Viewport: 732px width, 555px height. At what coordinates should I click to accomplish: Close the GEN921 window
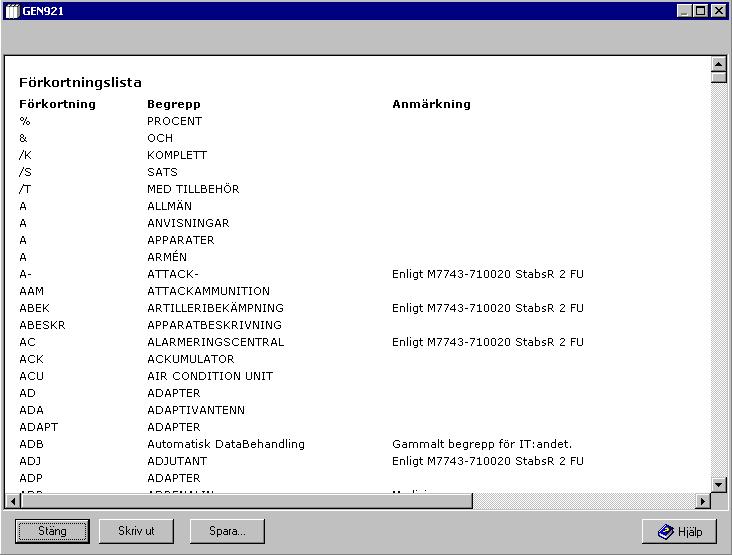tap(718, 11)
